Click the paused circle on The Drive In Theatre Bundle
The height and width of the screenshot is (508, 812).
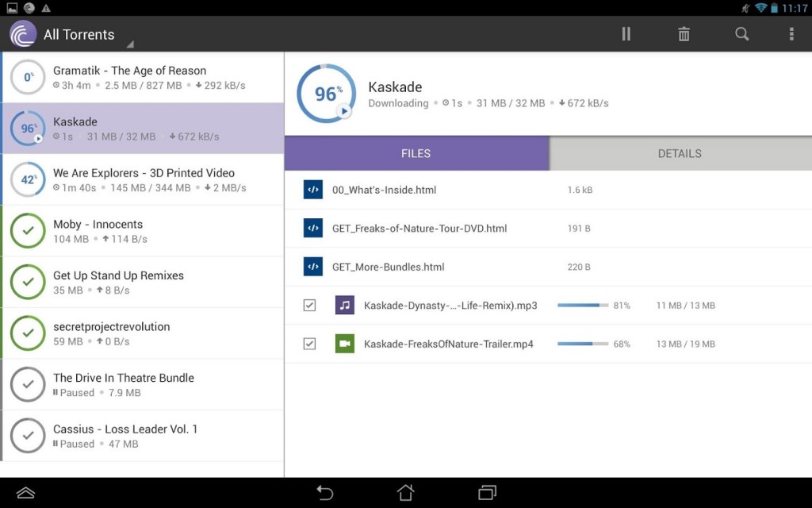pyautogui.click(x=28, y=384)
